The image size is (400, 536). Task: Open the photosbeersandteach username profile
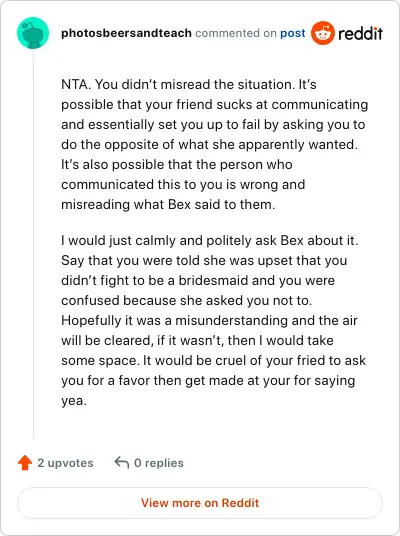coord(126,33)
